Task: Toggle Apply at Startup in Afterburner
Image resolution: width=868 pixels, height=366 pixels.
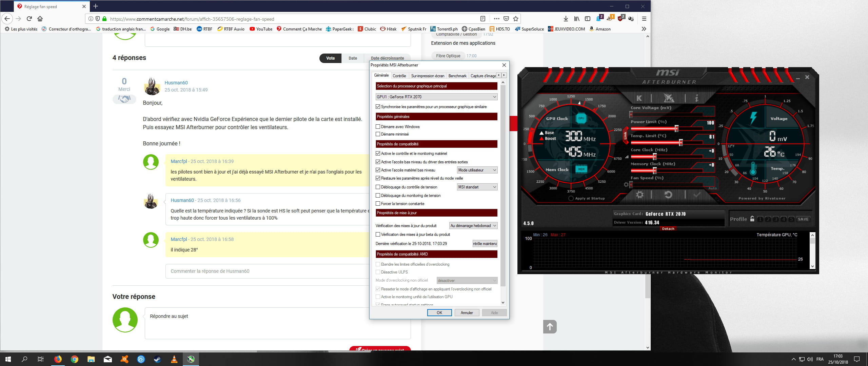Action: click(571, 198)
